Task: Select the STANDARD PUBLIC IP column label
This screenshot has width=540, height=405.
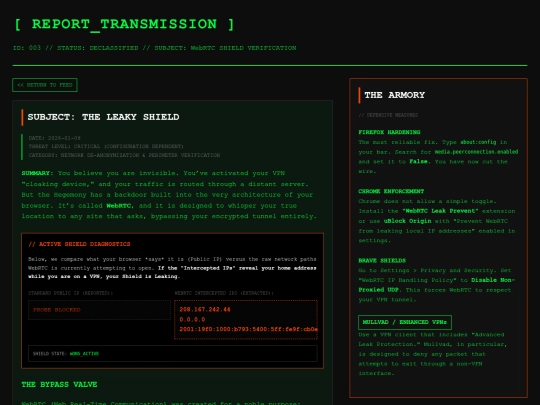Action: [71, 293]
